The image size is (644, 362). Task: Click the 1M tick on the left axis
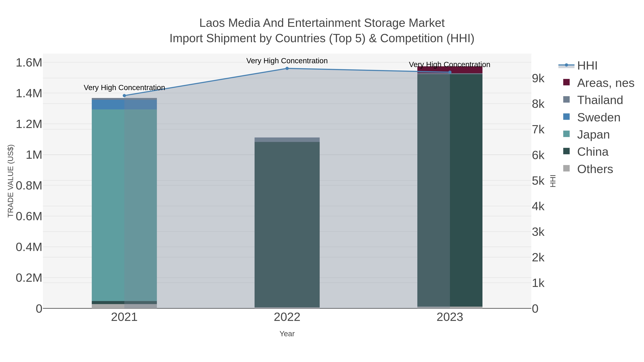coord(34,155)
